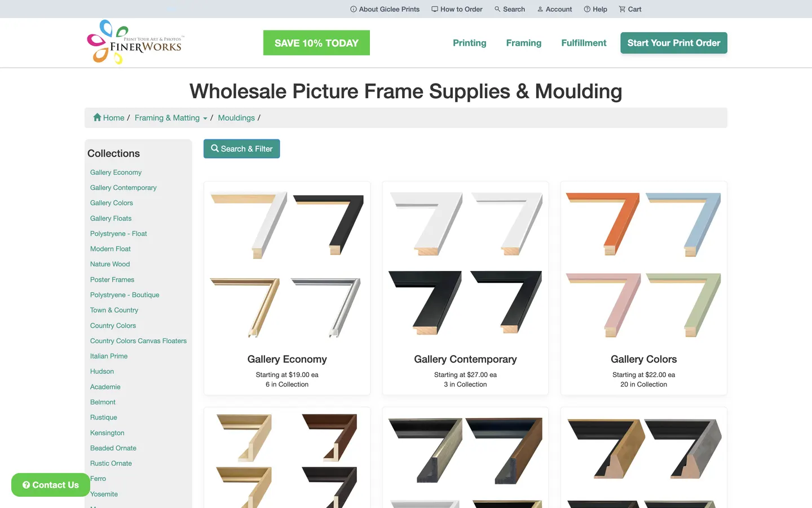Image resolution: width=812 pixels, height=508 pixels.
Task: Select Gallery Economy in Collections sidebar
Action: pos(116,172)
